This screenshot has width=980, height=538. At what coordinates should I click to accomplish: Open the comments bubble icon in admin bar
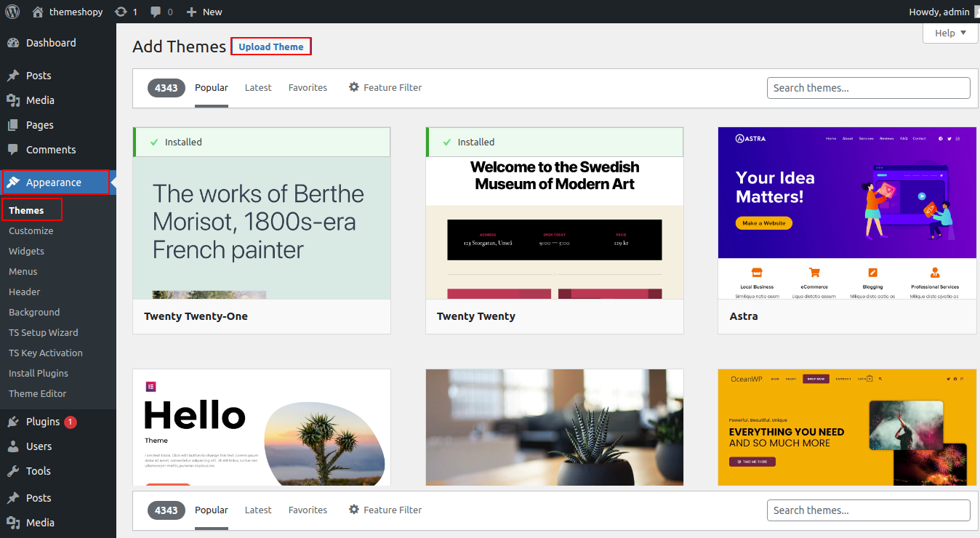point(156,12)
